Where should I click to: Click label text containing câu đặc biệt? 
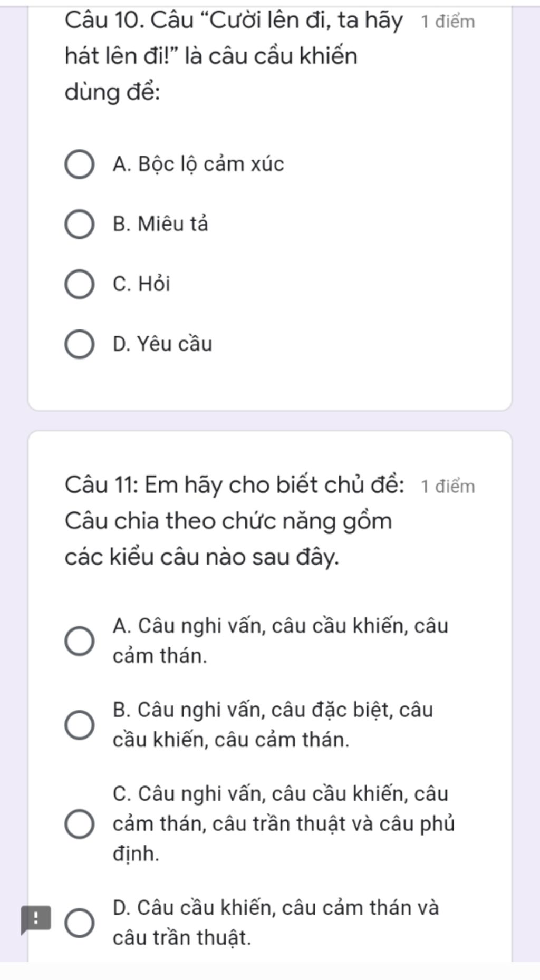(273, 725)
